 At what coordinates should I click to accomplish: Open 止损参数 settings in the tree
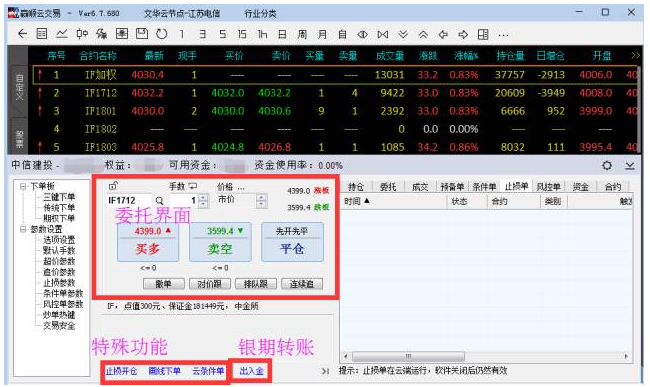59,283
